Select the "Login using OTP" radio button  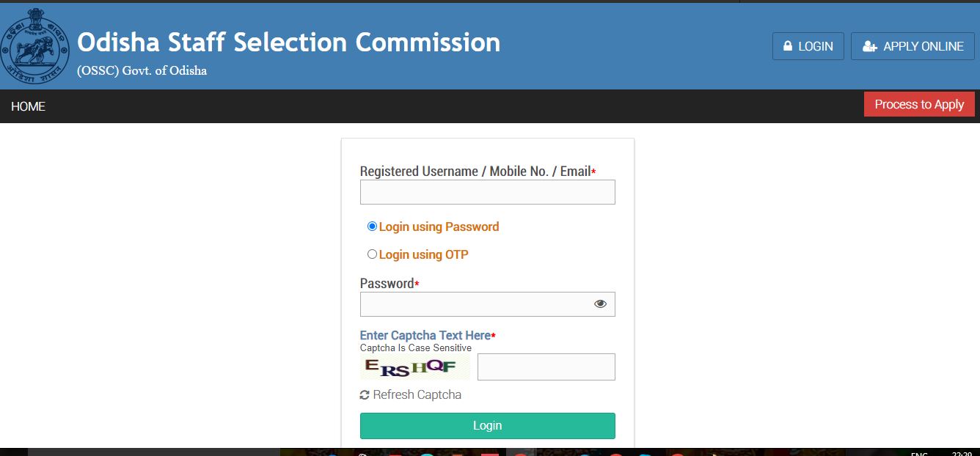click(372, 253)
